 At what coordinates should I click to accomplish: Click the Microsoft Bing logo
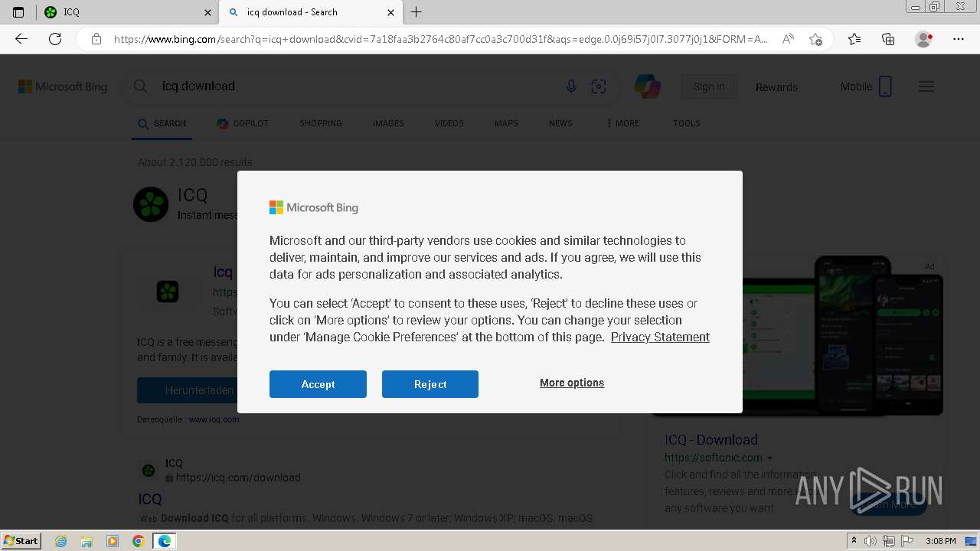63,86
